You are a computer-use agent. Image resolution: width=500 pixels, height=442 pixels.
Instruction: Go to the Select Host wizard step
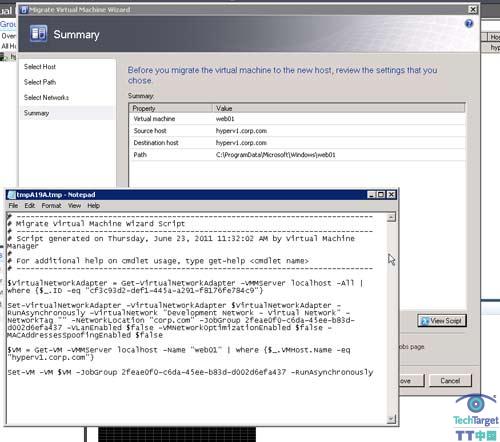(x=40, y=67)
